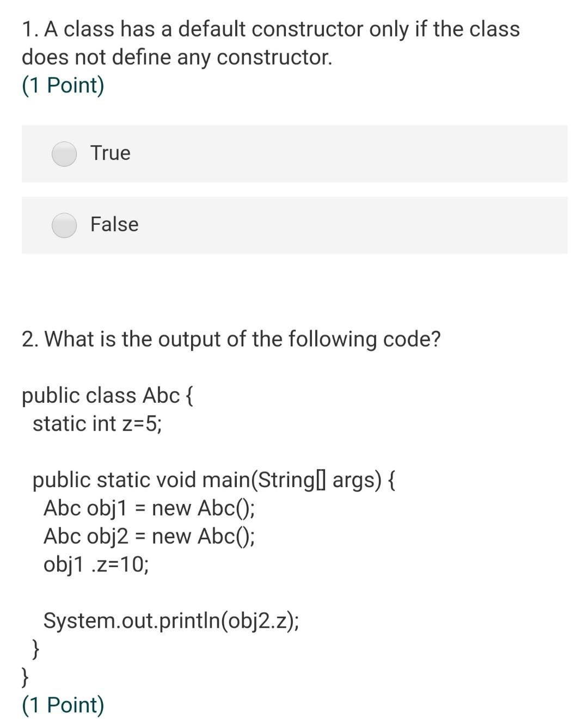Click the gray True option background bar

pos(294,153)
